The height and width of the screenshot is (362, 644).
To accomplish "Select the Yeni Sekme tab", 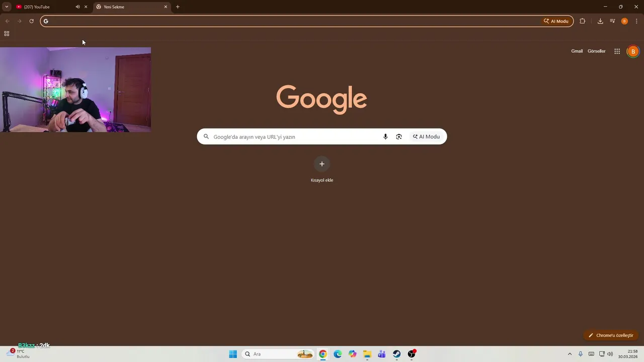I will [132, 7].
